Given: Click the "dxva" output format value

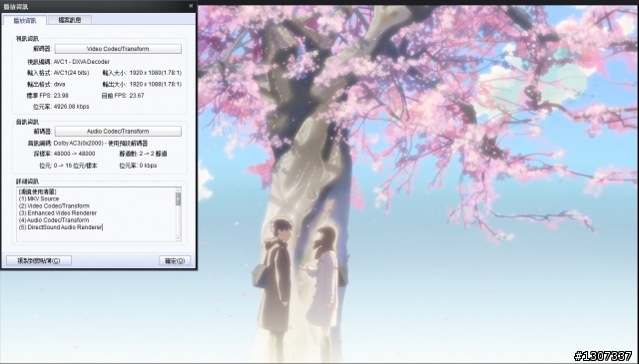Looking at the screenshot, I should [x=59, y=85].
